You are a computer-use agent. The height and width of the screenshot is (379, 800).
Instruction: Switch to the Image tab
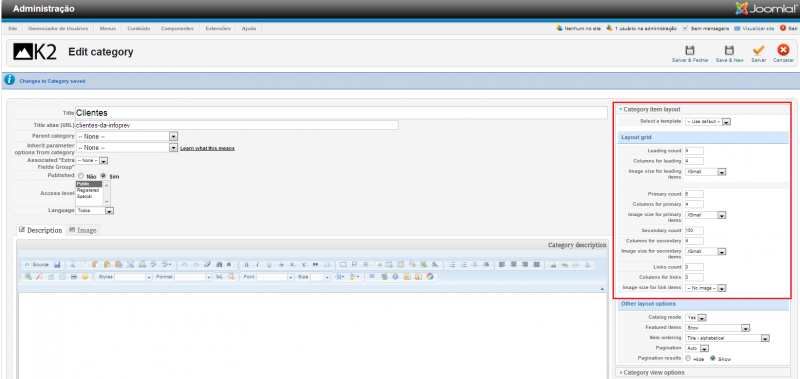[x=82, y=230]
